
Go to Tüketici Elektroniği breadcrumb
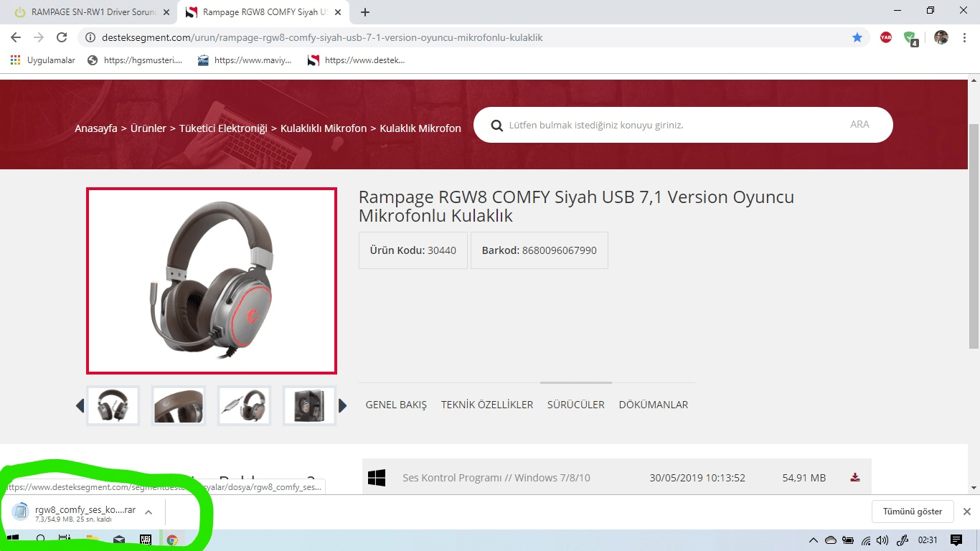coord(223,128)
